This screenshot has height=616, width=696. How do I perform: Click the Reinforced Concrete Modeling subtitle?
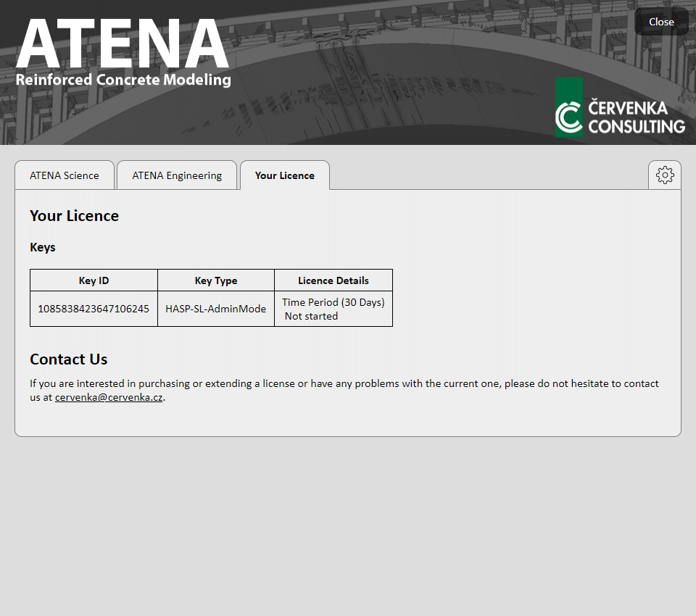(x=123, y=80)
